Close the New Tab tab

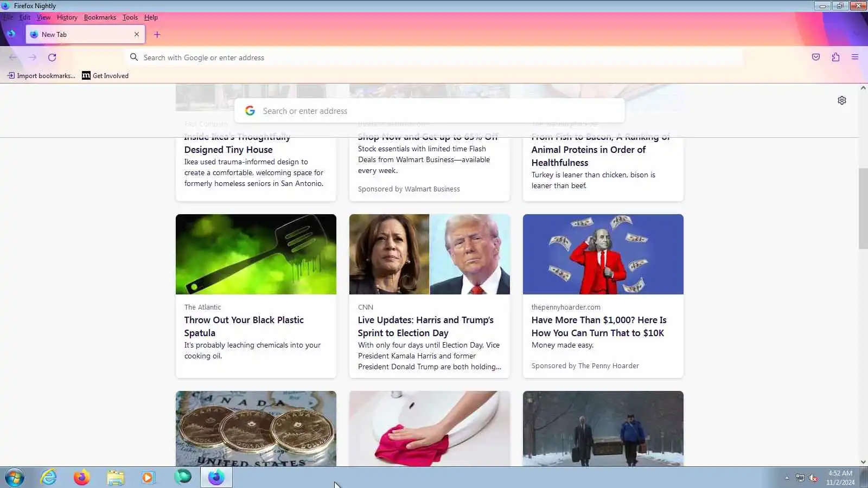pos(137,34)
